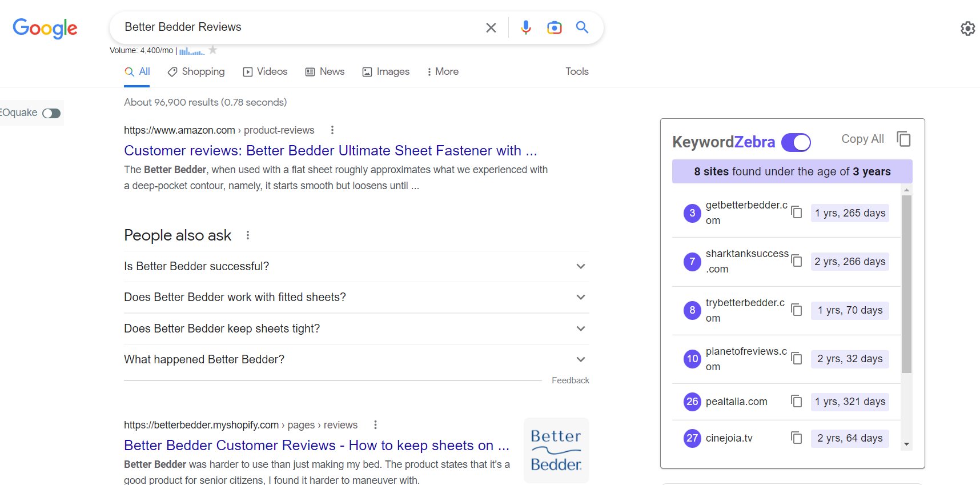Copy planetofreviews.com domain
The height and width of the screenshot is (485, 980).
pyautogui.click(x=797, y=359)
